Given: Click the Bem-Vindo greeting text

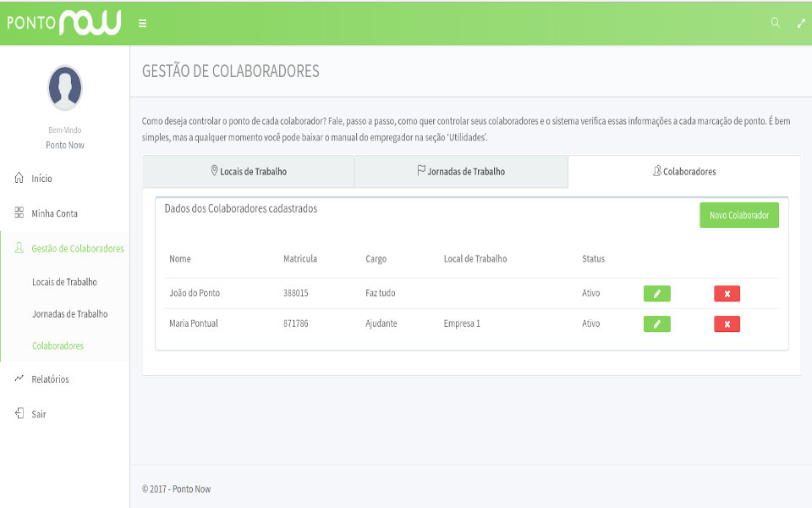Looking at the screenshot, I should 65,130.
